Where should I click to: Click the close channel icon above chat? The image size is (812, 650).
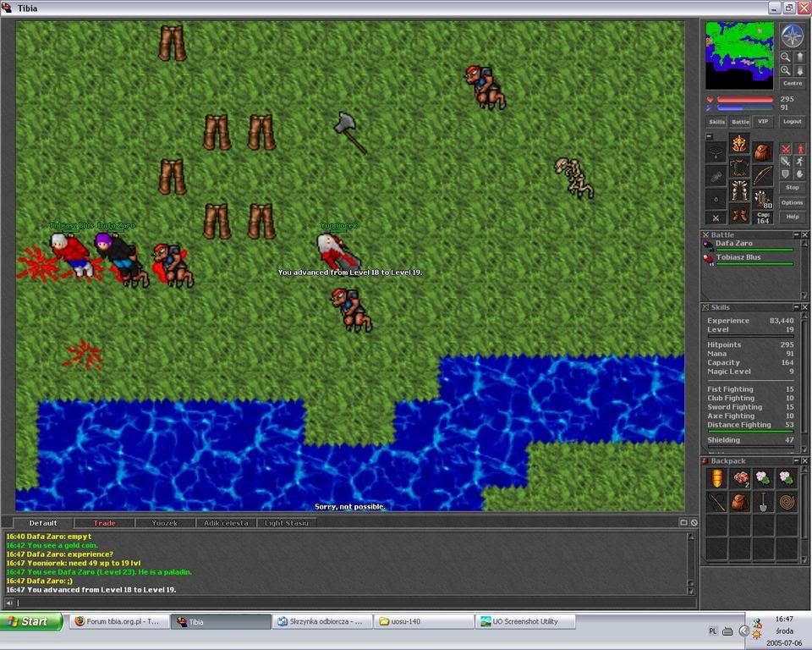tap(694, 522)
